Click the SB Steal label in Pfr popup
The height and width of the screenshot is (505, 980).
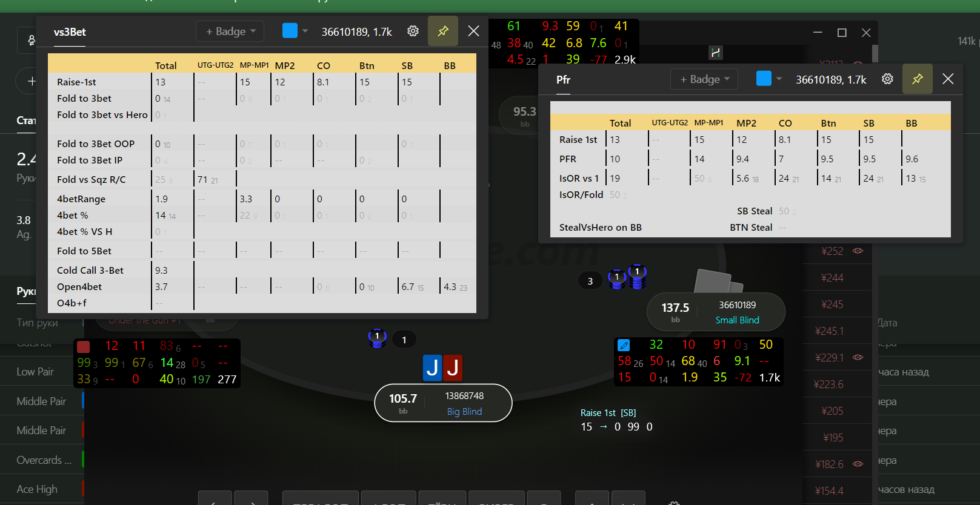point(755,211)
